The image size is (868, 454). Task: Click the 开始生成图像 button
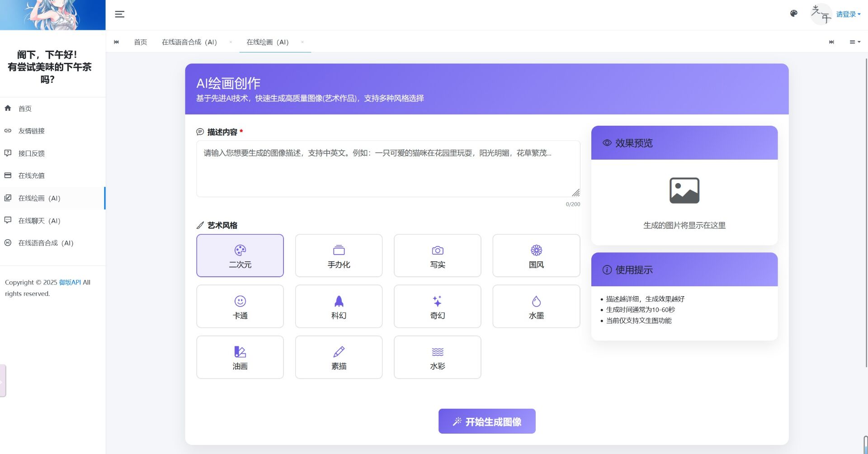click(487, 421)
